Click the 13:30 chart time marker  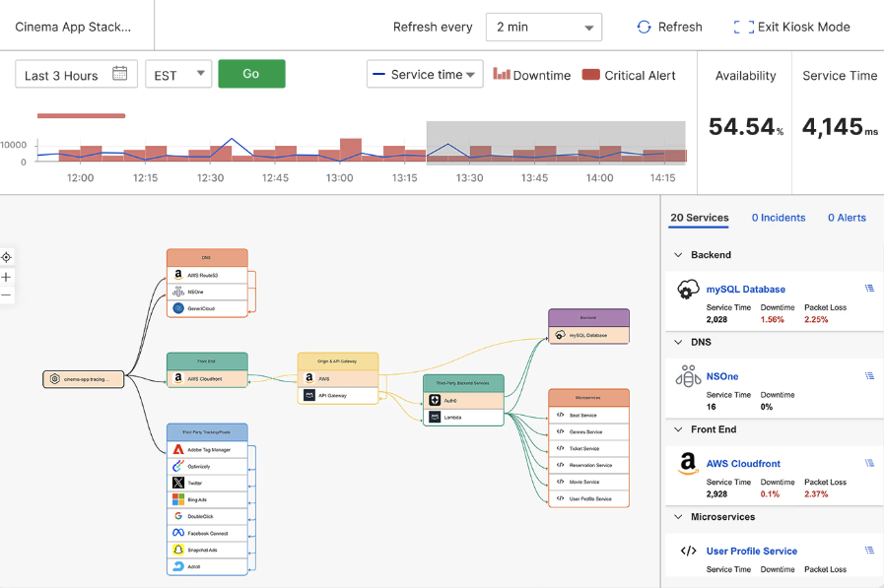[x=469, y=178]
